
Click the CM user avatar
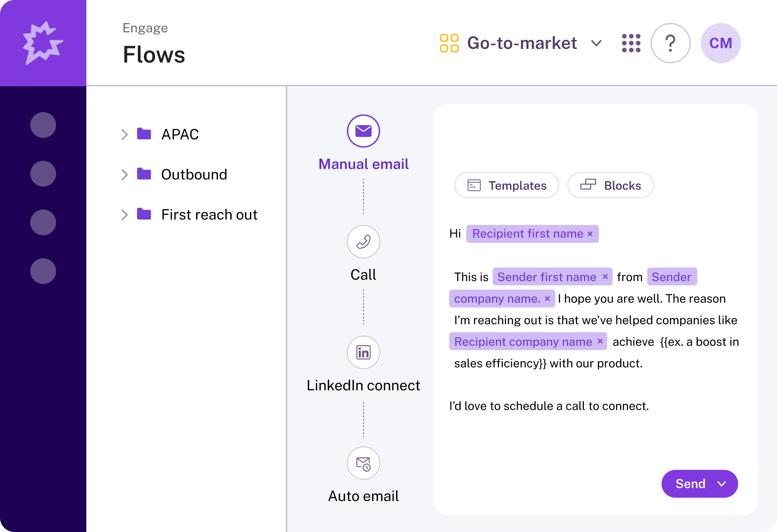721,43
